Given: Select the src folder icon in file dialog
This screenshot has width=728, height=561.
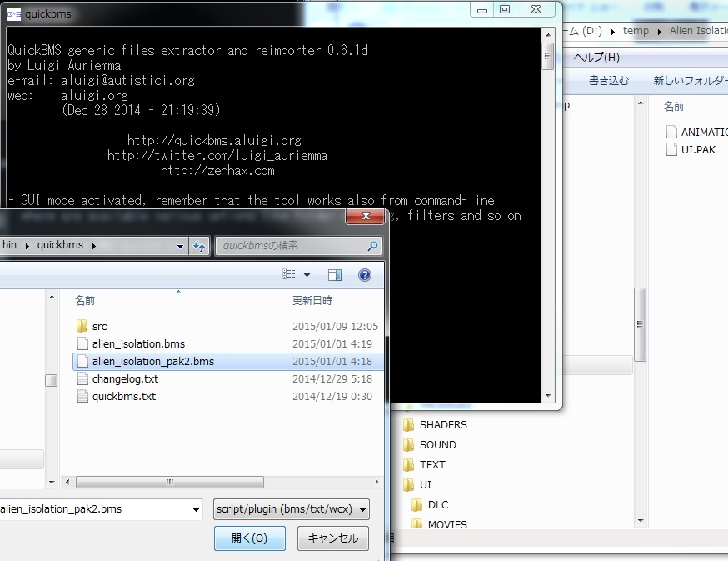Looking at the screenshot, I should click(x=82, y=326).
